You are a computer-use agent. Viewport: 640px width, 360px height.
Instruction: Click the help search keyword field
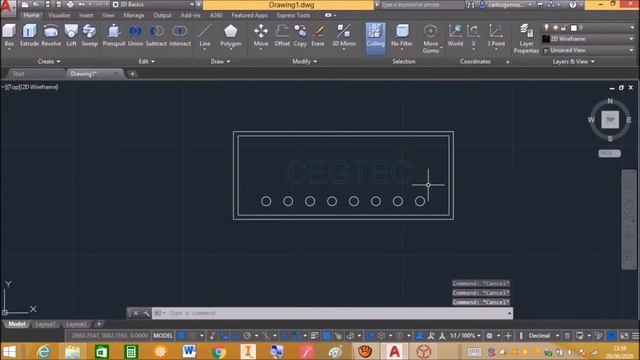tap(422, 4)
